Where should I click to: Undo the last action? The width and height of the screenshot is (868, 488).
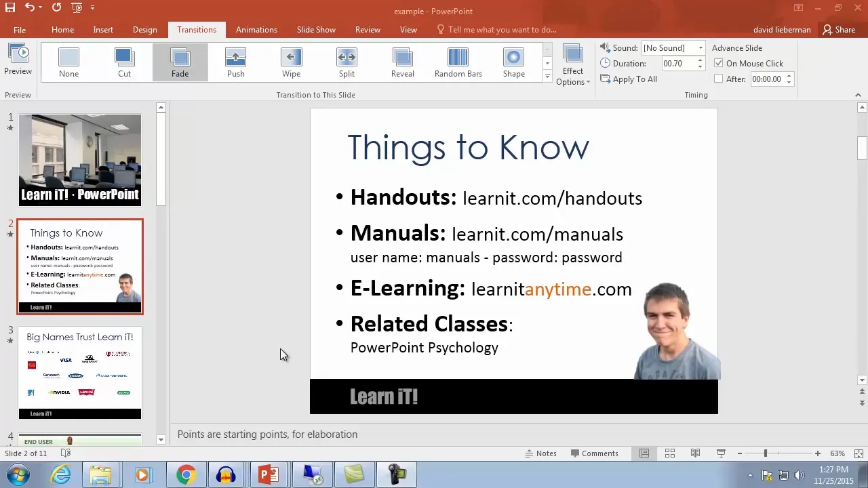tap(30, 7)
